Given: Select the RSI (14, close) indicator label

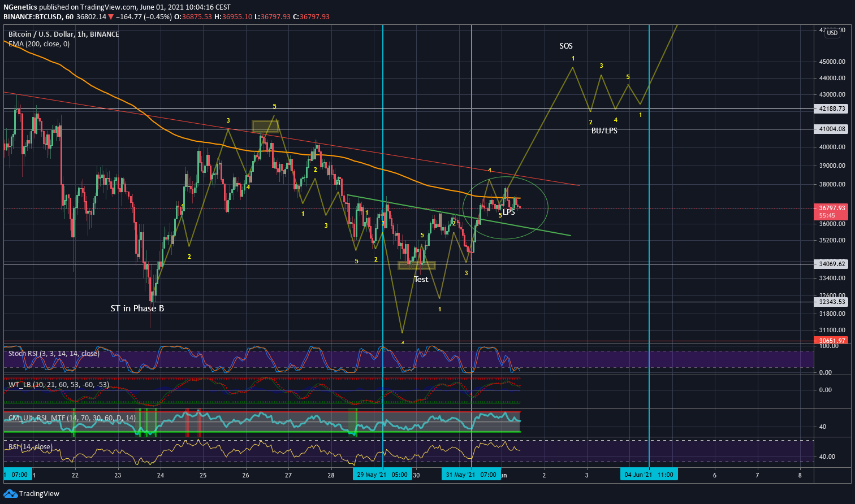Looking at the screenshot, I should 31,447.
